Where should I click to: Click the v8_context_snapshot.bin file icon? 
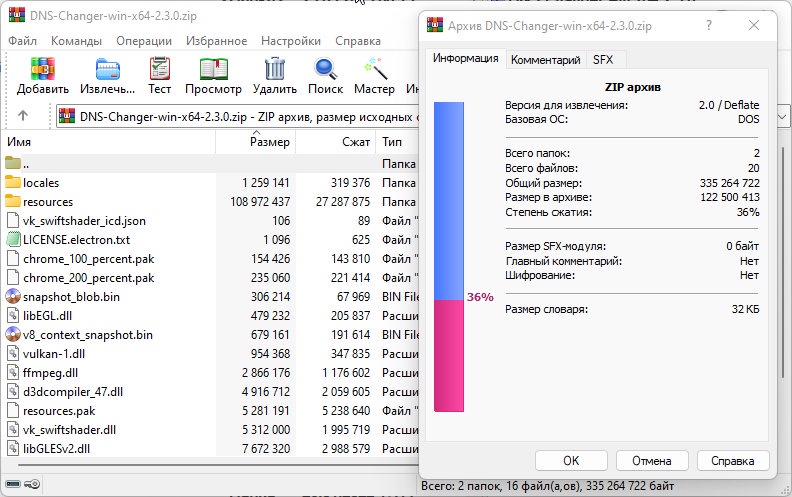click(x=13, y=334)
